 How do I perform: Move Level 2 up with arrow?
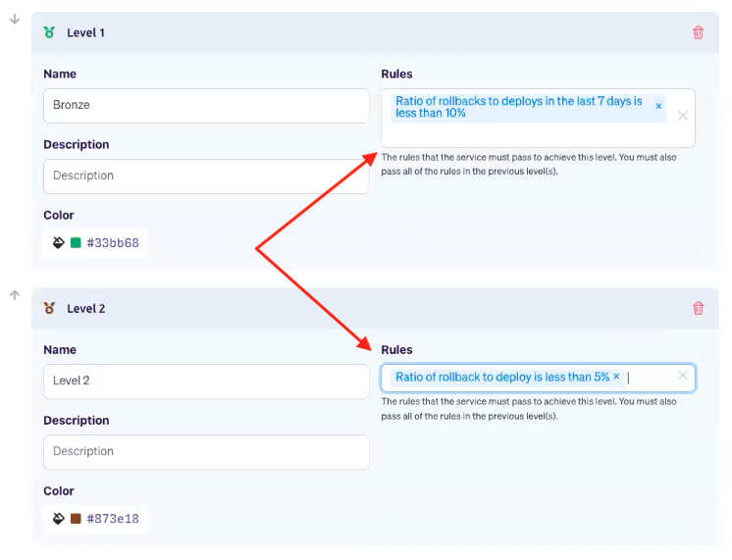15,295
